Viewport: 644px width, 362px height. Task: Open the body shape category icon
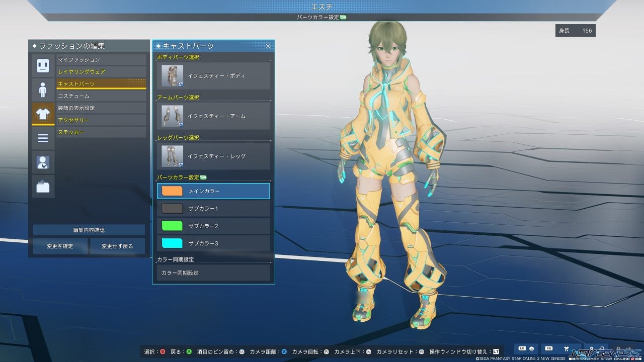coord(43,89)
